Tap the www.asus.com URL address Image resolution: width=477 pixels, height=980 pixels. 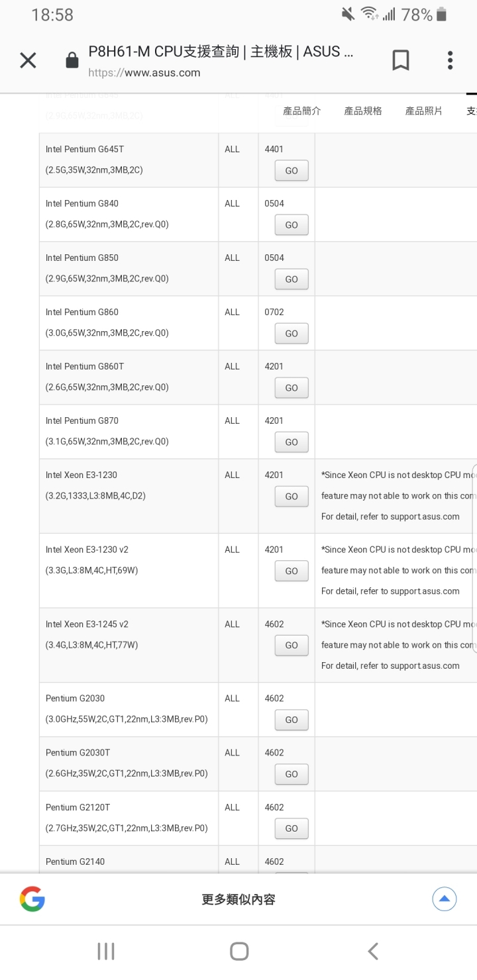(x=144, y=73)
